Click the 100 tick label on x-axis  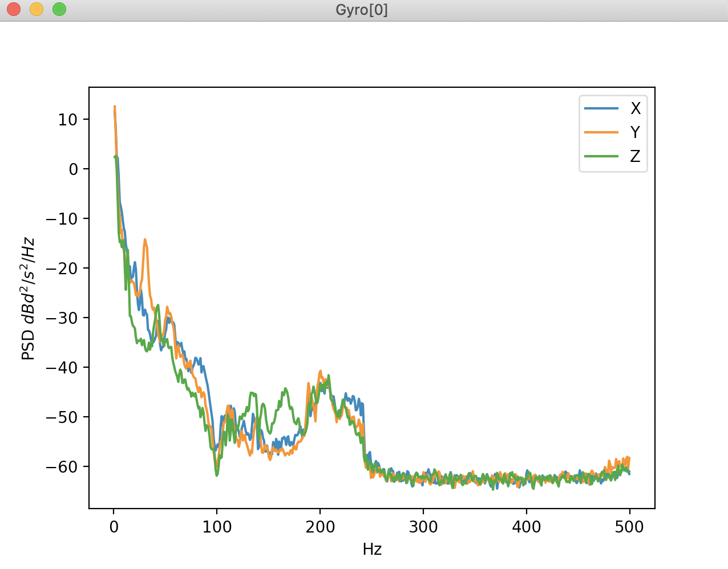point(217,527)
